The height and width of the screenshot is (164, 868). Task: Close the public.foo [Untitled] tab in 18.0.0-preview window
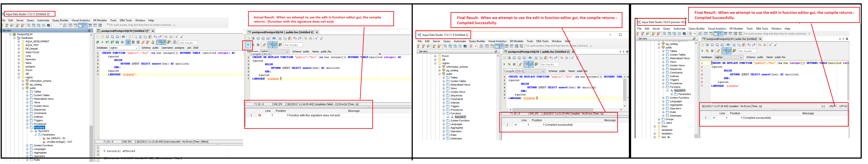760,39
